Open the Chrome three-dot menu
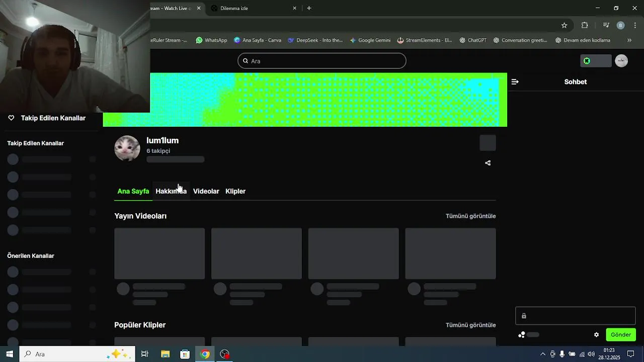Image resolution: width=644 pixels, height=362 pixels. coord(635,25)
